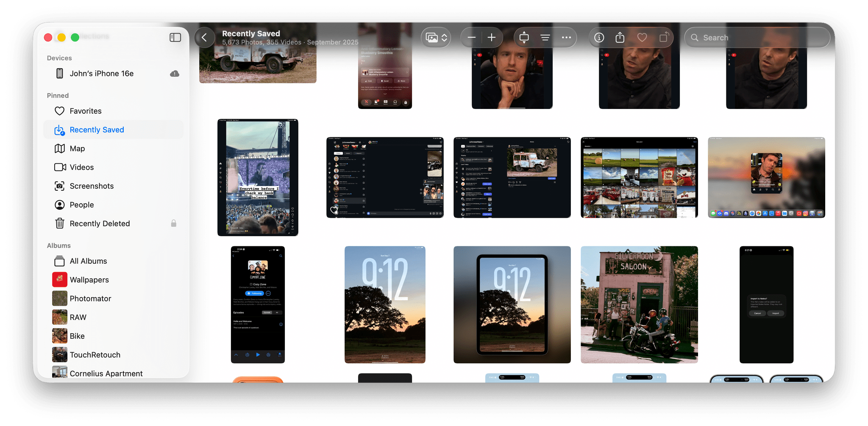868x426 pixels.
Task: Show photo info with the i icon
Action: tap(599, 38)
